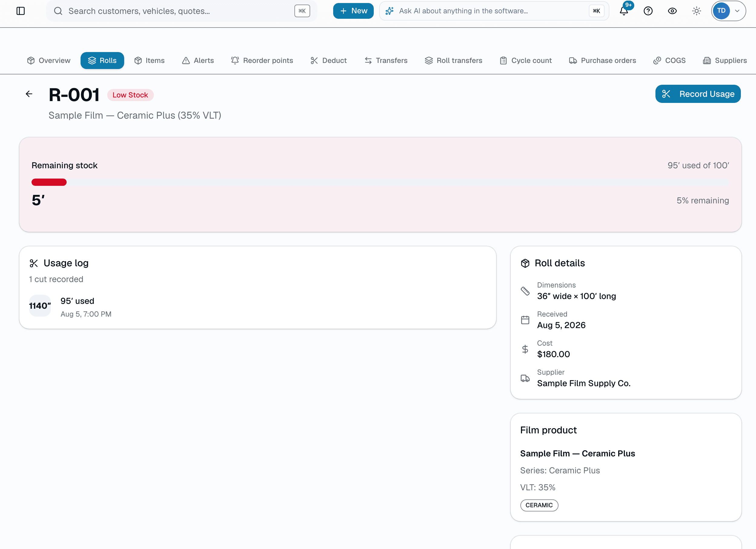Click the Roll details box icon
Viewport: 756px width, 549px height.
525,263
